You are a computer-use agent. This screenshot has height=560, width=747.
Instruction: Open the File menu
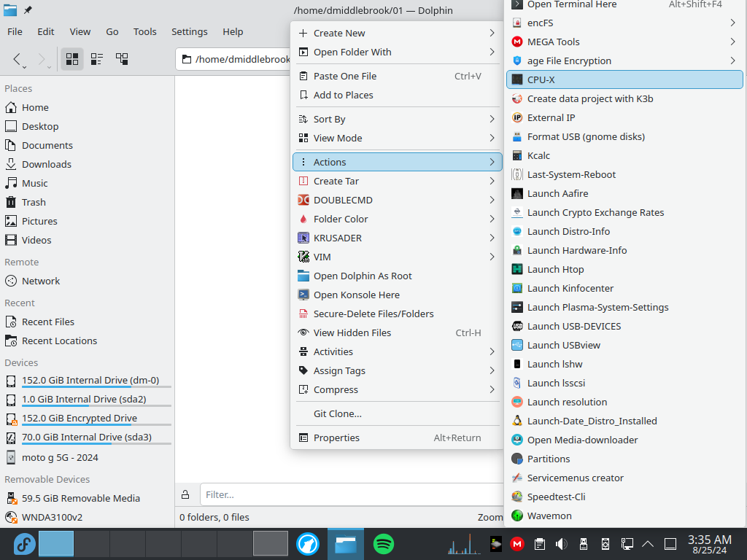(x=15, y=31)
